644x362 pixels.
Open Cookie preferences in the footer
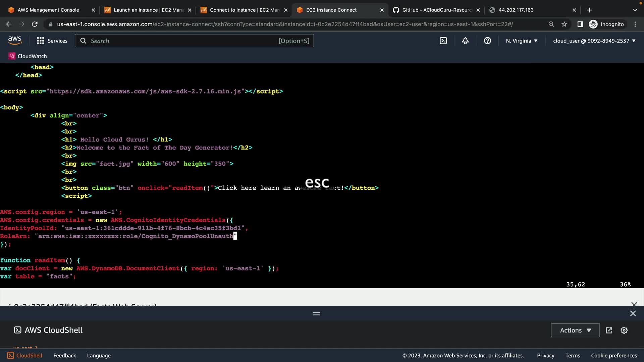point(613,355)
